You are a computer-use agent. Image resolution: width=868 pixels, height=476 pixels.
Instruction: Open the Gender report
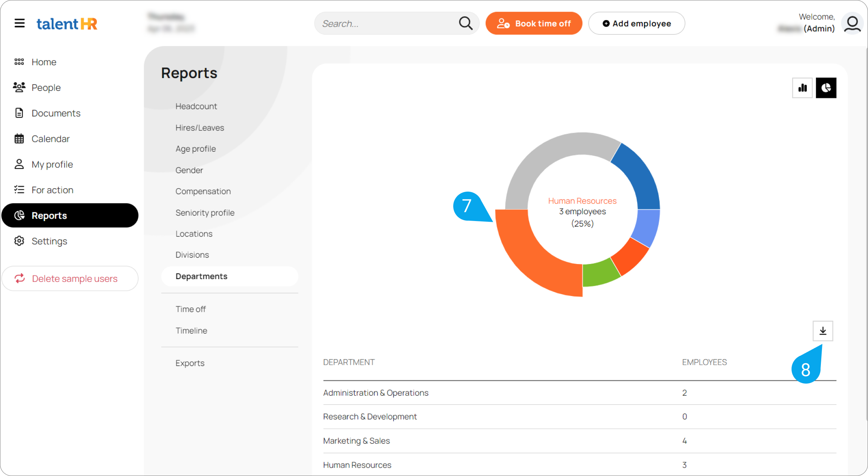189,170
